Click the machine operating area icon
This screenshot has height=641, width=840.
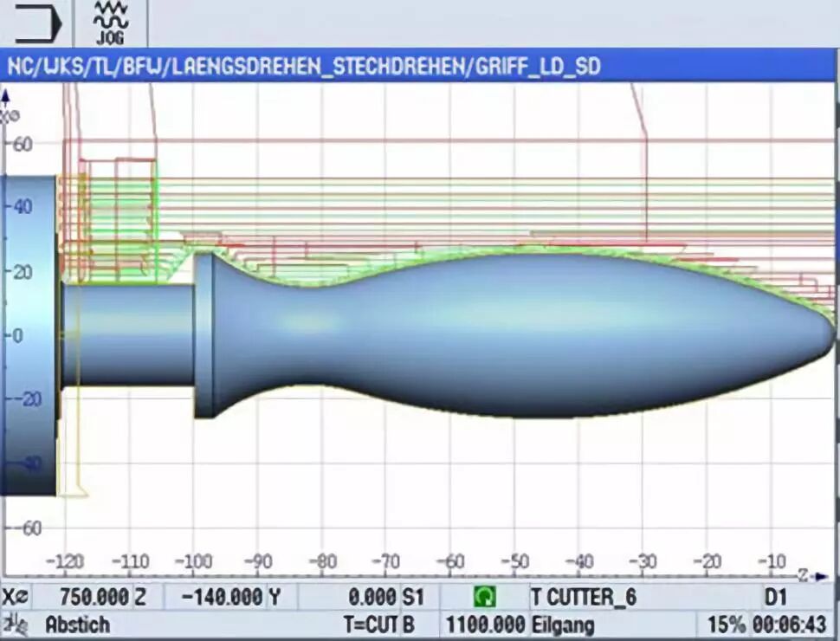coord(36,23)
